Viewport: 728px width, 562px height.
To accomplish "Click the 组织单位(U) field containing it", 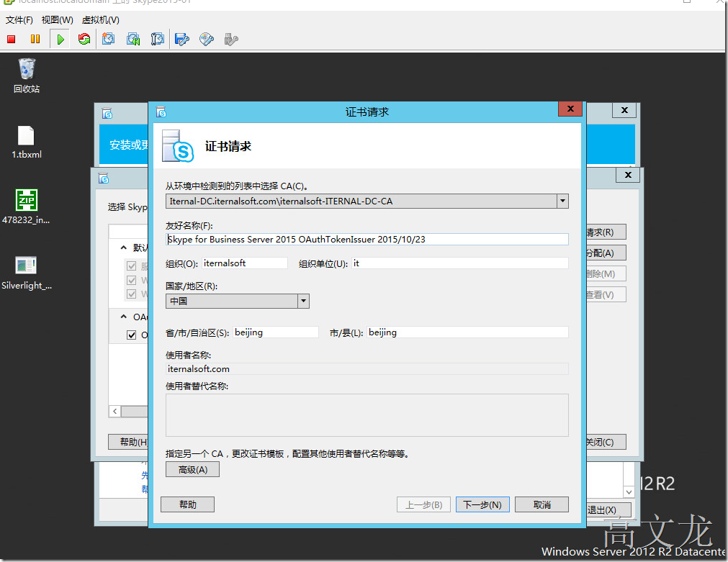I will pos(460,263).
